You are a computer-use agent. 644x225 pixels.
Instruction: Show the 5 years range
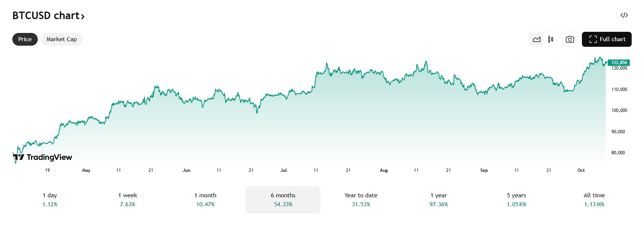click(x=516, y=200)
